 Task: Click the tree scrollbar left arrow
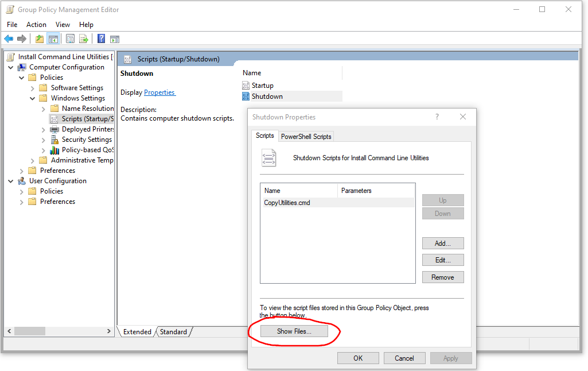coord(9,331)
